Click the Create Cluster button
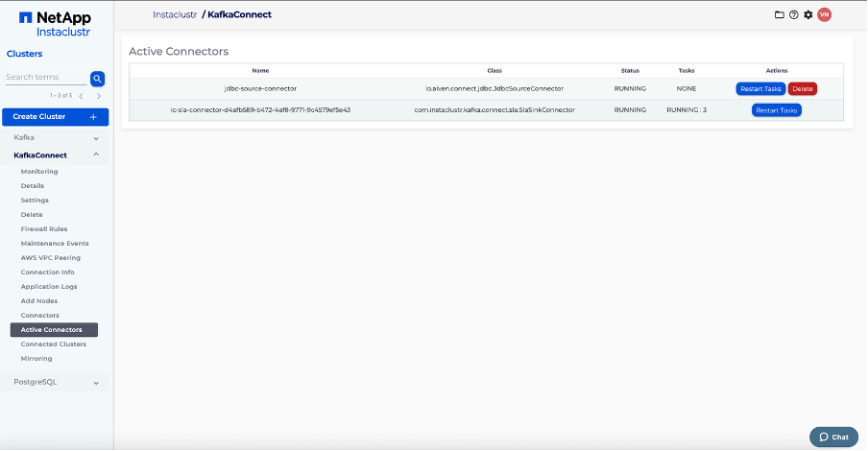Screen dimensions: 868x451 [54, 117]
